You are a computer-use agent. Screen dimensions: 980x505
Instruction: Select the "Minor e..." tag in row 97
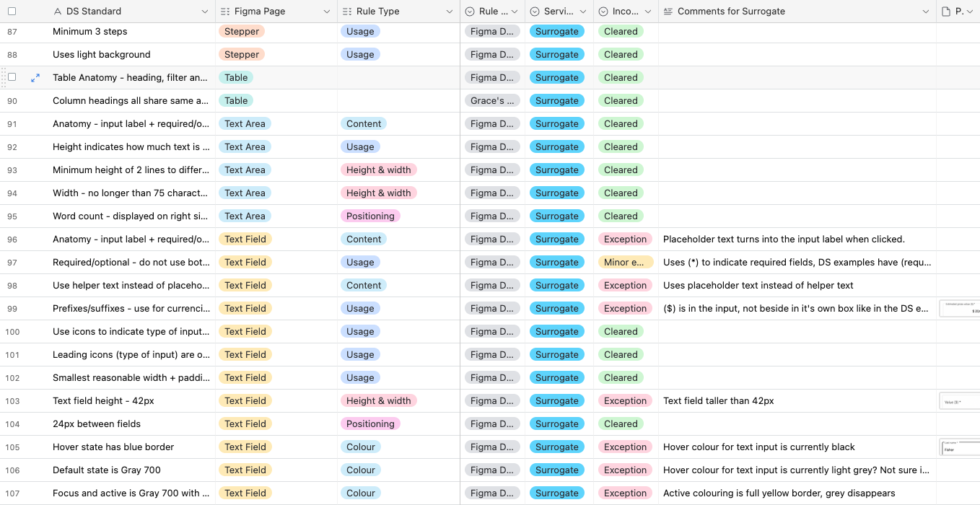[625, 263]
